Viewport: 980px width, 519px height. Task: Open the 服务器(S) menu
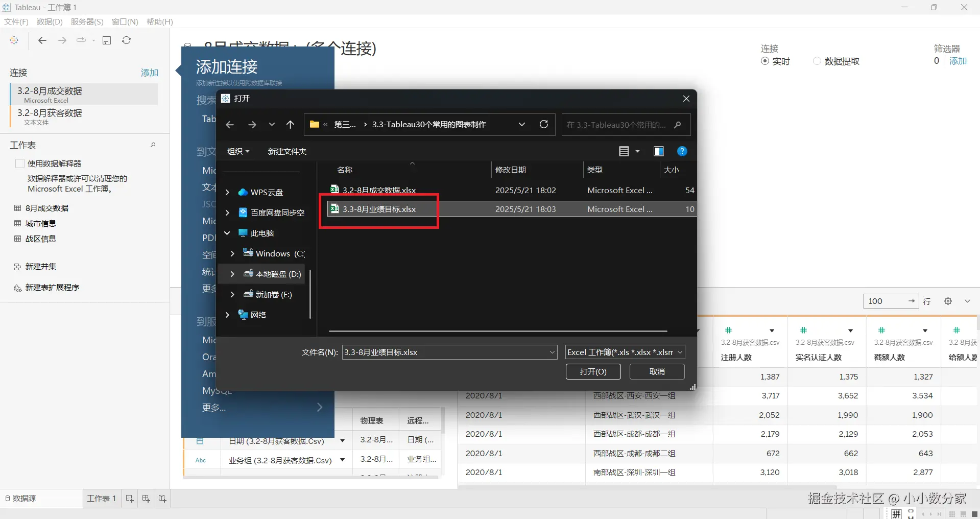tap(87, 22)
